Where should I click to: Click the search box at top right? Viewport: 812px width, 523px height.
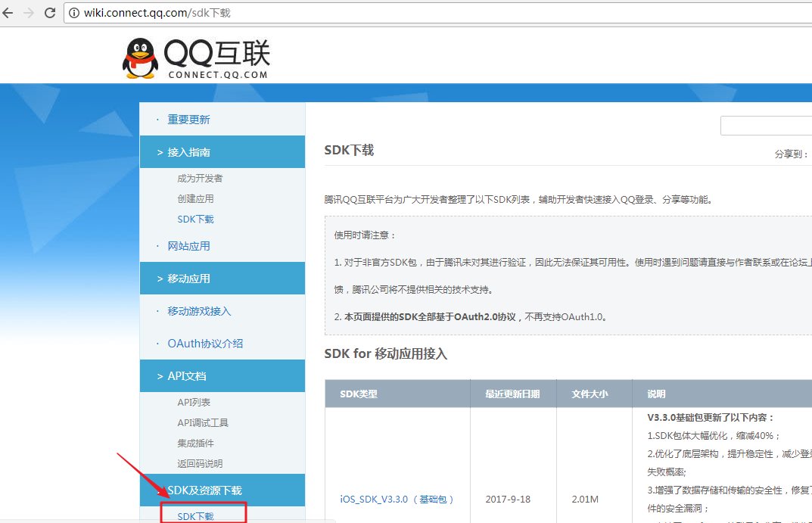764,126
